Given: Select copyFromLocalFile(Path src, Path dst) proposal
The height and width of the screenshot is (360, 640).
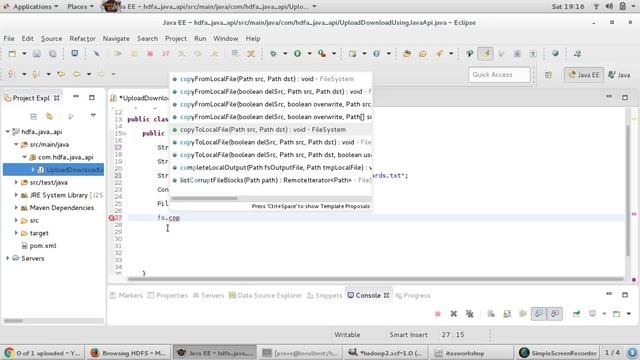Looking at the screenshot, I should coord(271,79).
